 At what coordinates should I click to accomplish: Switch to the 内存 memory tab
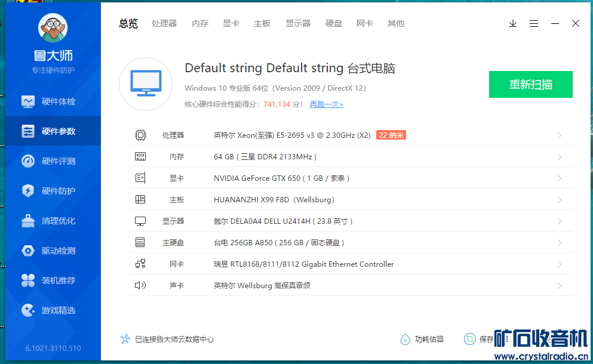(x=200, y=24)
